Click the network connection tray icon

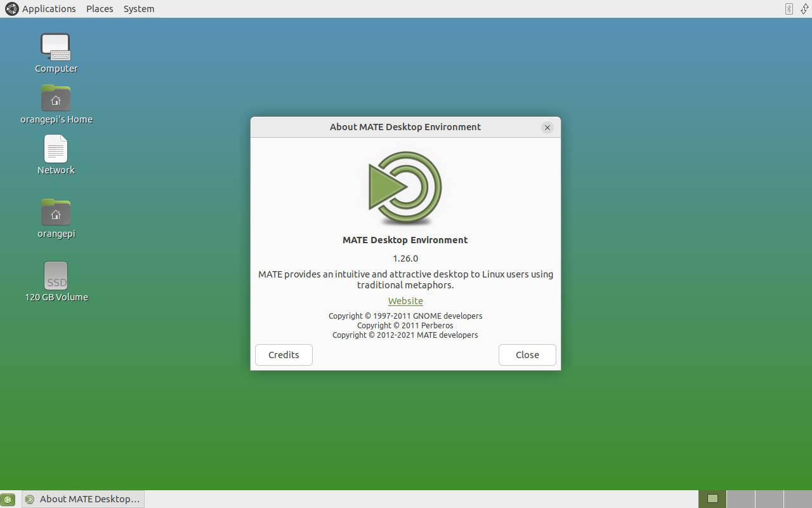click(x=804, y=9)
